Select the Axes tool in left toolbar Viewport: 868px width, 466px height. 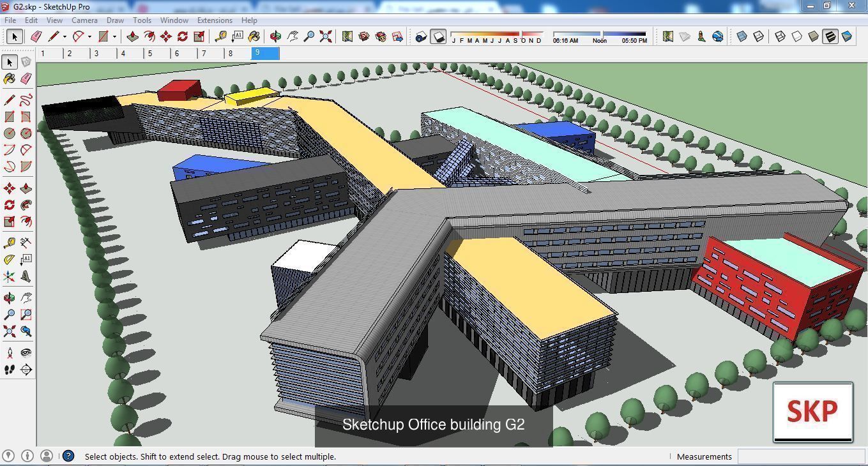point(10,276)
